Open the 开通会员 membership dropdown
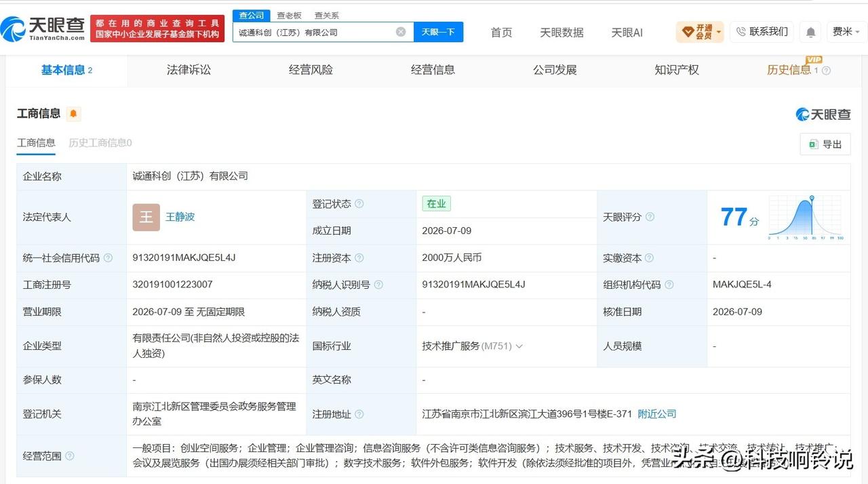868x484 pixels. tap(700, 32)
